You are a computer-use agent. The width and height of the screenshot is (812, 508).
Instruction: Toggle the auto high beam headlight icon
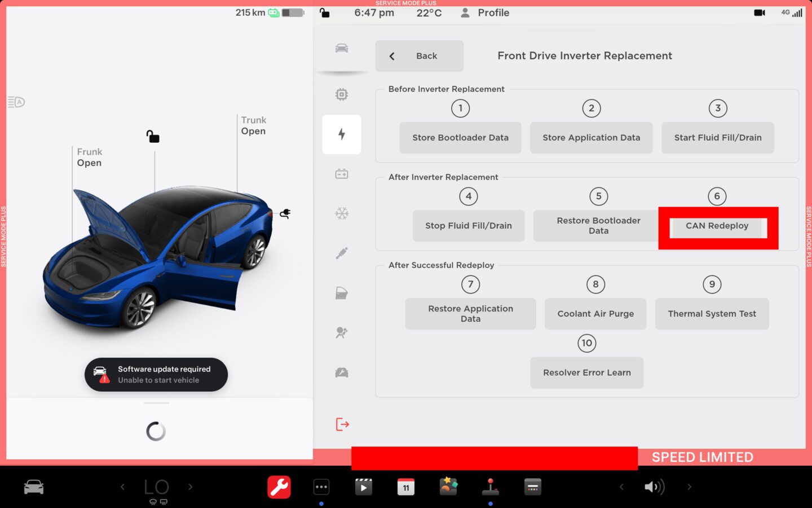[x=16, y=102]
